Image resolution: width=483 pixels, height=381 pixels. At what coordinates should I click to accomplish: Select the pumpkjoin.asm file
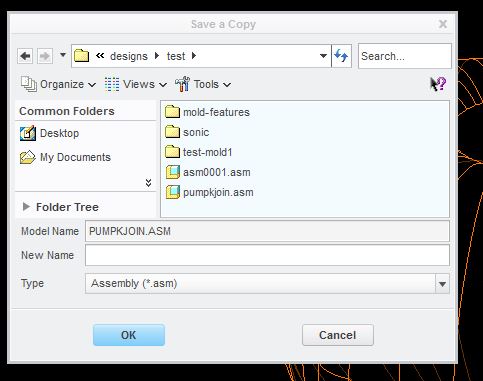pyautogui.click(x=209, y=192)
